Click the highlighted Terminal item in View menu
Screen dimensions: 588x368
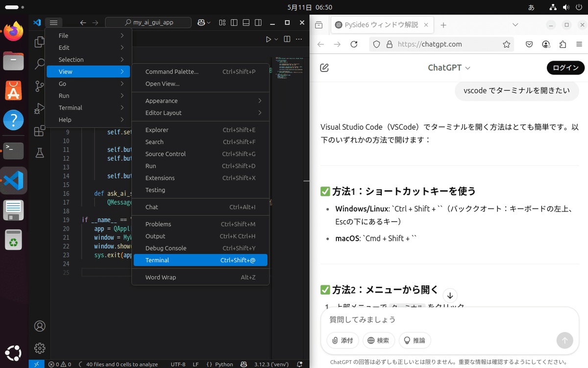coord(200,260)
